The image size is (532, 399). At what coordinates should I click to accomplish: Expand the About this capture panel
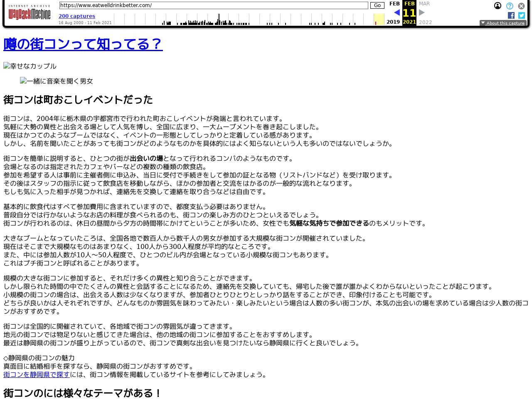pos(503,23)
